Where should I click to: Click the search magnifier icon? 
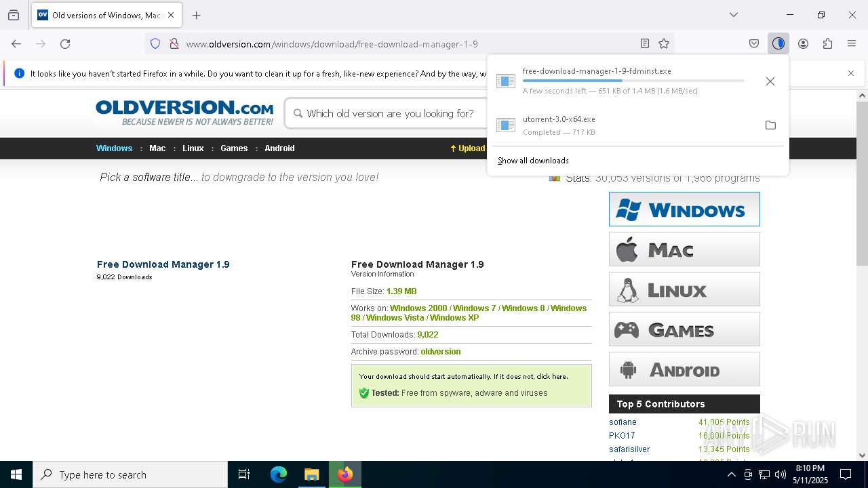[x=298, y=113]
